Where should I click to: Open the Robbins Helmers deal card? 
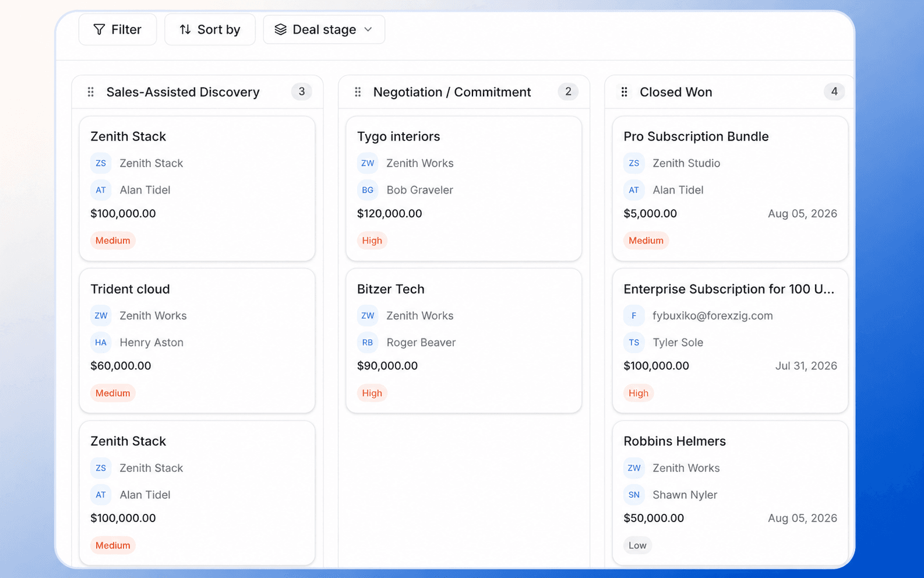[730, 493]
